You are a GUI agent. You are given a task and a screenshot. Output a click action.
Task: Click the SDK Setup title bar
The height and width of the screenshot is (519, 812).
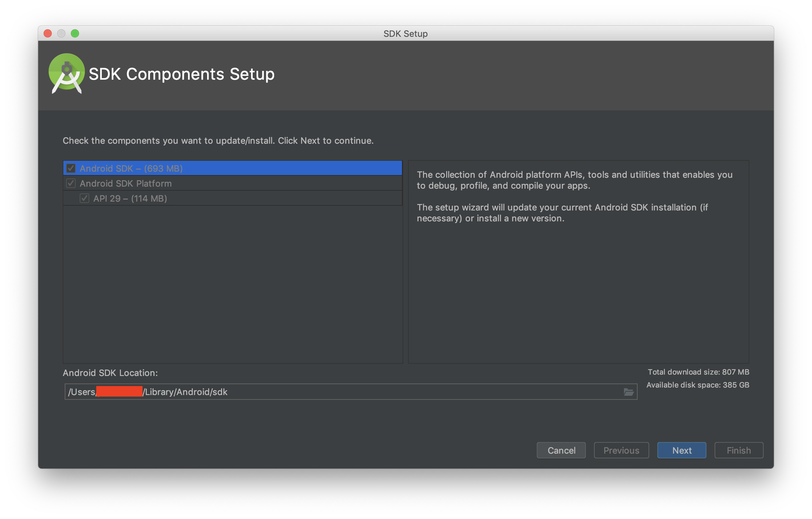pyautogui.click(x=405, y=33)
